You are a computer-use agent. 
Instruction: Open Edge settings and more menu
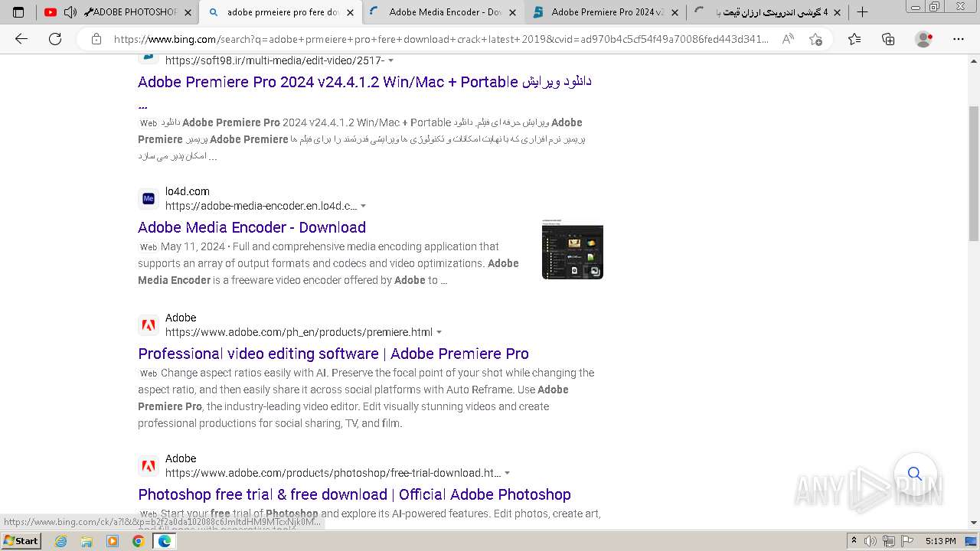[x=959, y=39]
